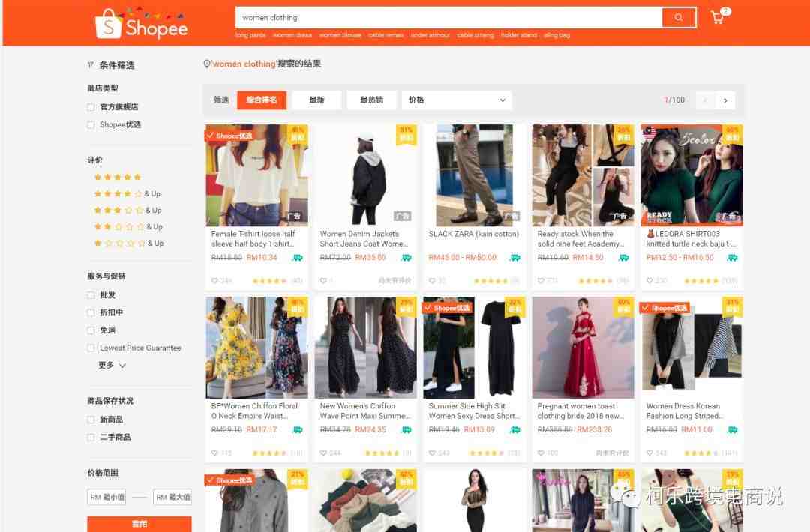Select the 最热销 sort tab
810x532 pixels.
tap(371, 100)
